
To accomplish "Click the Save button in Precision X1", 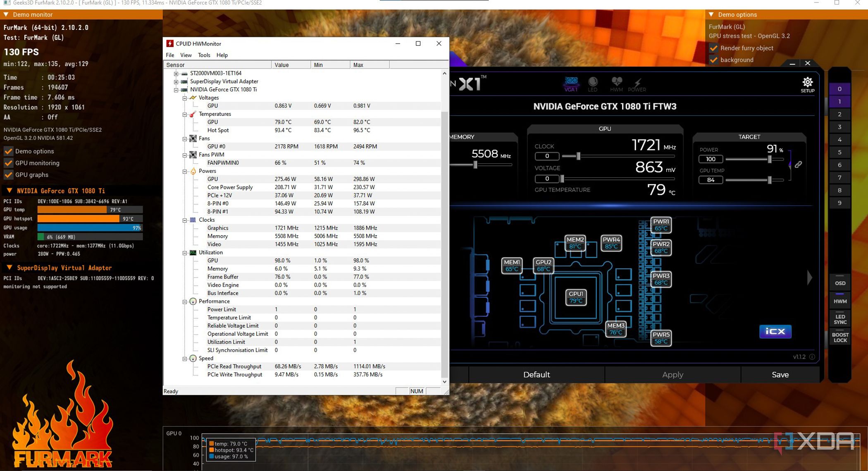I will tap(780, 375).
